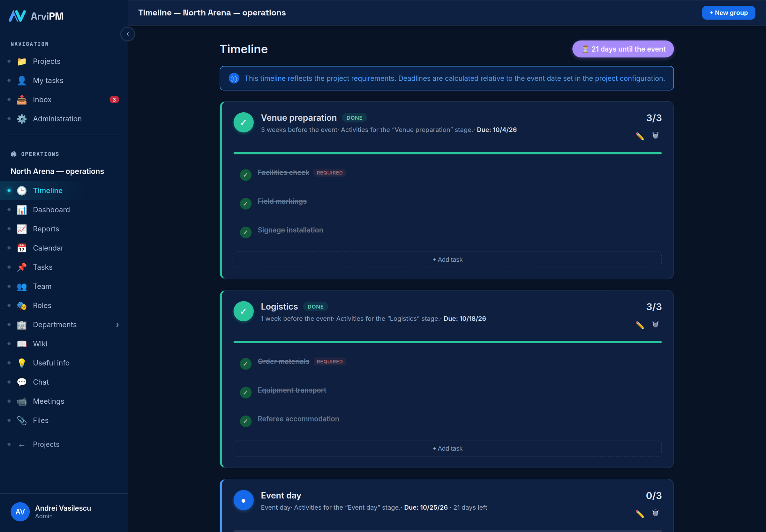Open the Inbox tray icon

[x=22, y=100]
